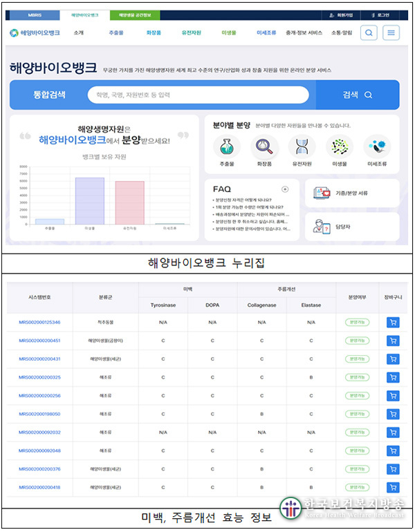Open FAQ about 분양자원 문의사항
Screen dimensions: 415x532
[252, 229]
